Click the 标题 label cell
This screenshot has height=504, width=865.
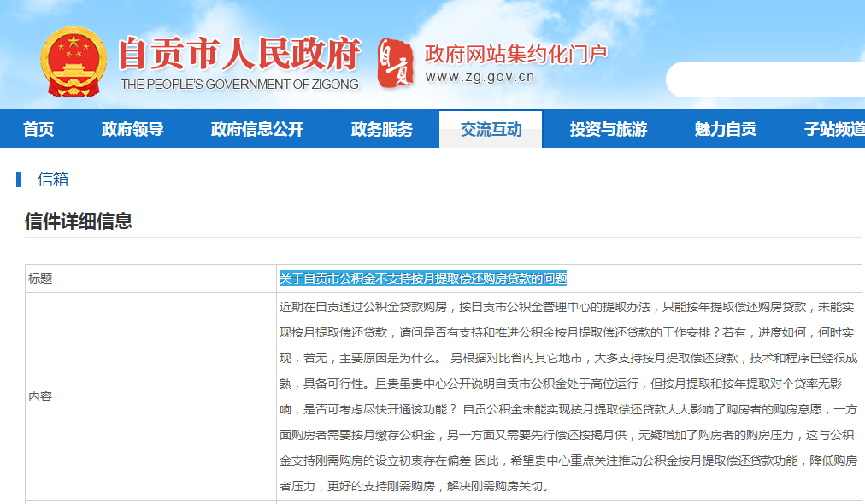point(41,278)
